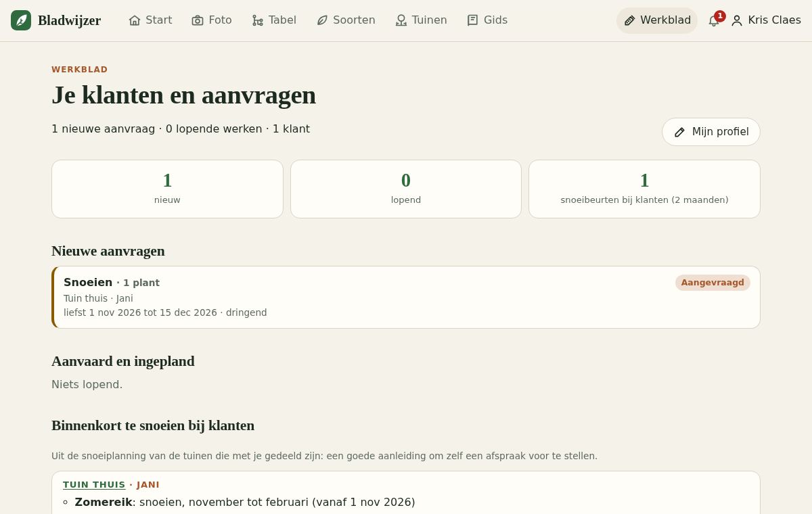Click the 'lopend' count card
The image size is (812, 514).
(406, 189)
